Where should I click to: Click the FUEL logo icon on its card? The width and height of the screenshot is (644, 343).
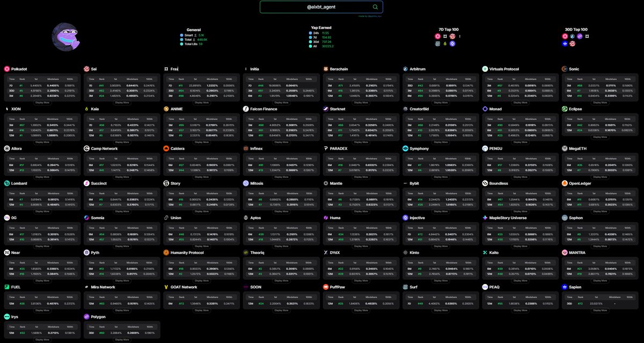pyautogui.click(x=7, y=287)
